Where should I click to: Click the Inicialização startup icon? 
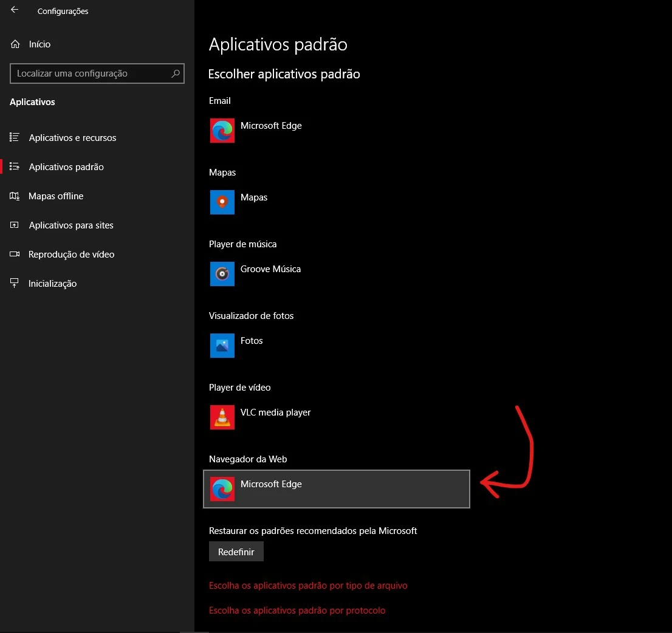(15, 283)
